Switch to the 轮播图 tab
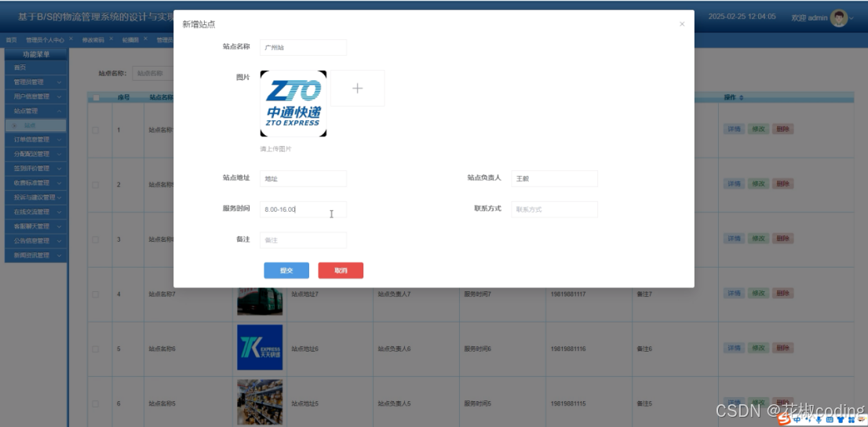This screenshot has height=427, width=868. click(130, 40)
